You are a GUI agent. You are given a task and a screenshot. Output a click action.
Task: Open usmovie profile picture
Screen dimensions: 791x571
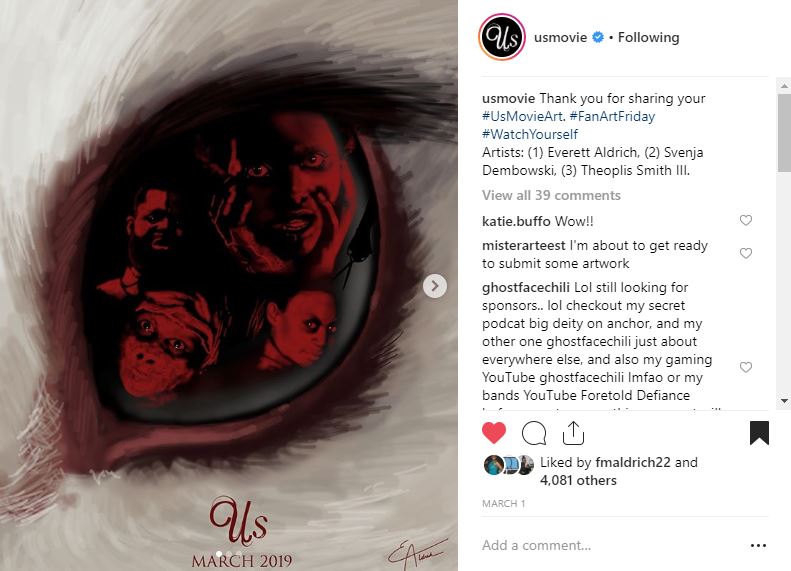point(502,37)
